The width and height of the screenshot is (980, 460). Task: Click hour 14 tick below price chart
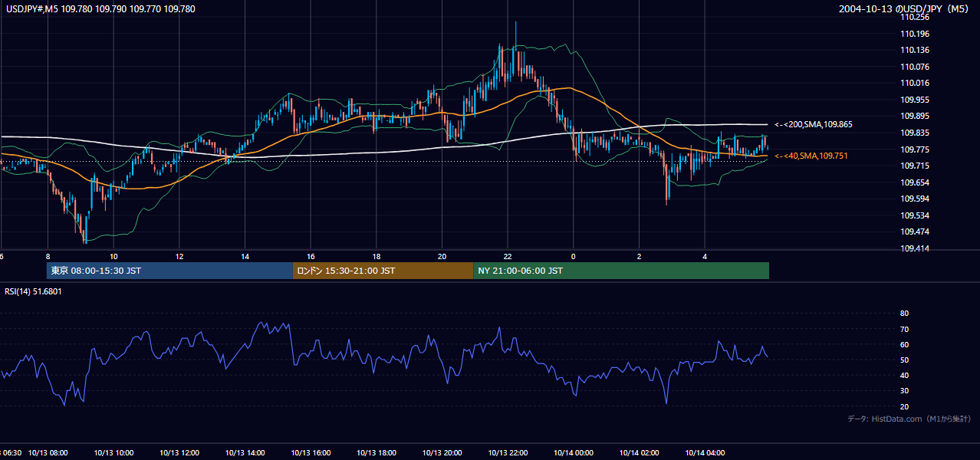click(245, 256)
